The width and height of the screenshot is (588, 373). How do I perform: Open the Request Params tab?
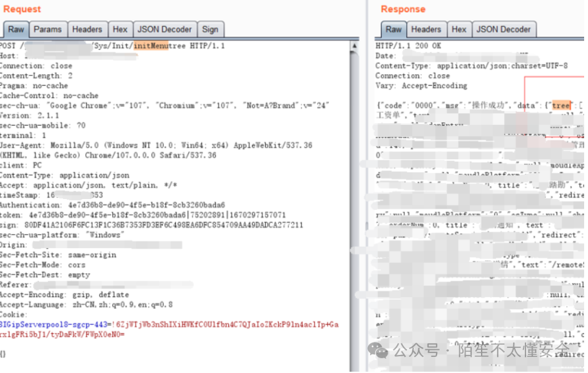pos(48,29)
